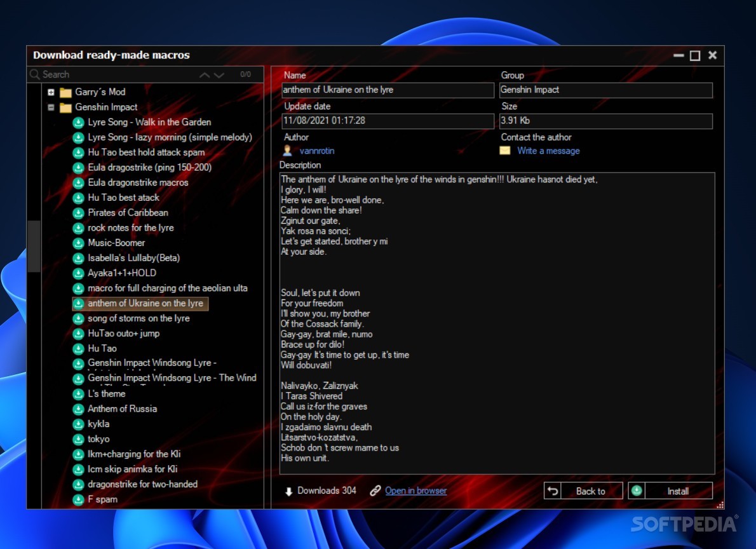Open vannrotin author profile link
The width and height of the screenshot is (756, 549).
click(317, 151)
